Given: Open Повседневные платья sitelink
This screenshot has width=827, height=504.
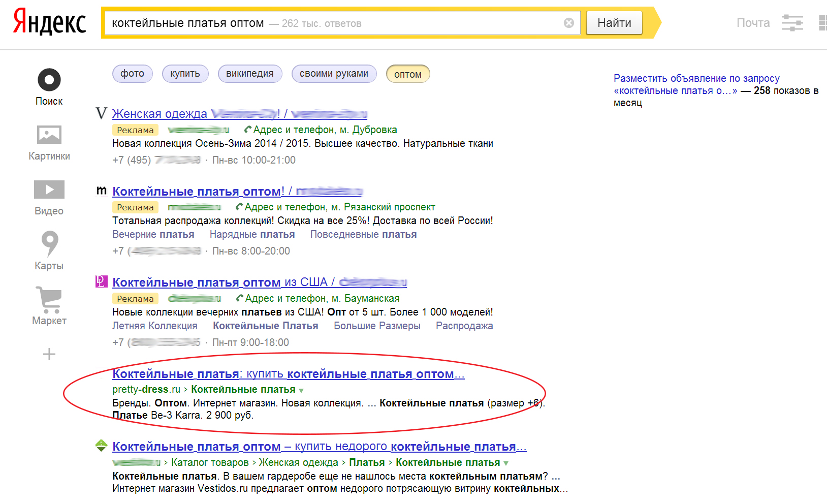Looking at the screenshot, I should [364, 234].
